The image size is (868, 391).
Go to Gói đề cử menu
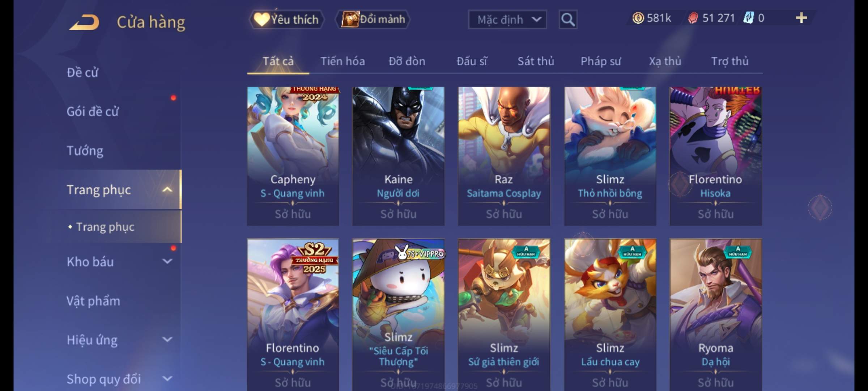93,111
